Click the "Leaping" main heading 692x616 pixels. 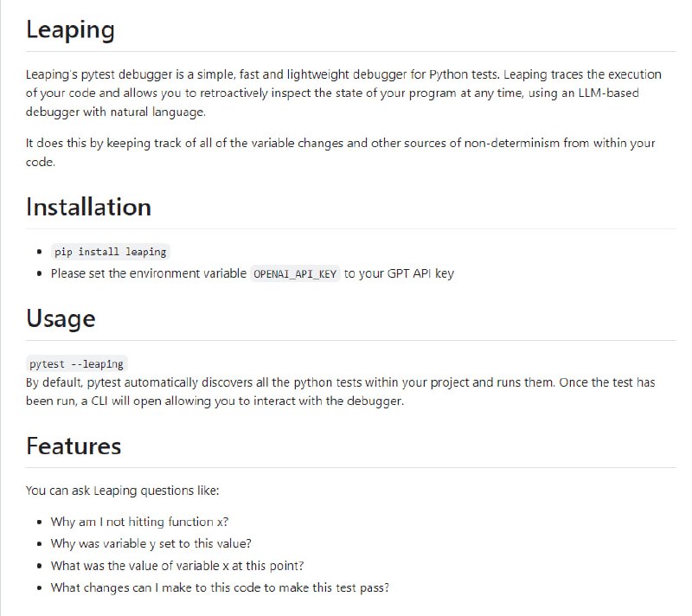click(x=70, y=29)
